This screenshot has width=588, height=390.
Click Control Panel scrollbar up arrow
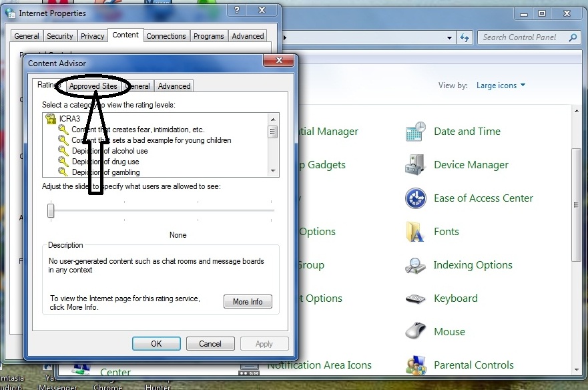pos(577,111)
